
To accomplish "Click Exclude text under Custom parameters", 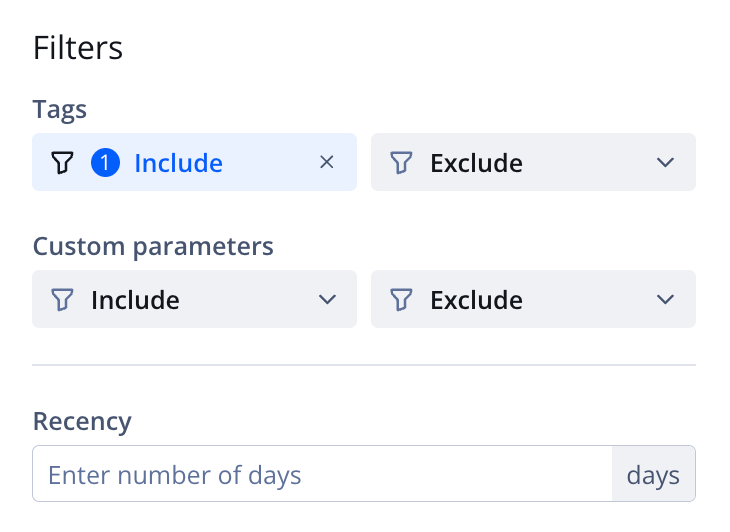I will click(x=476, y=299).
